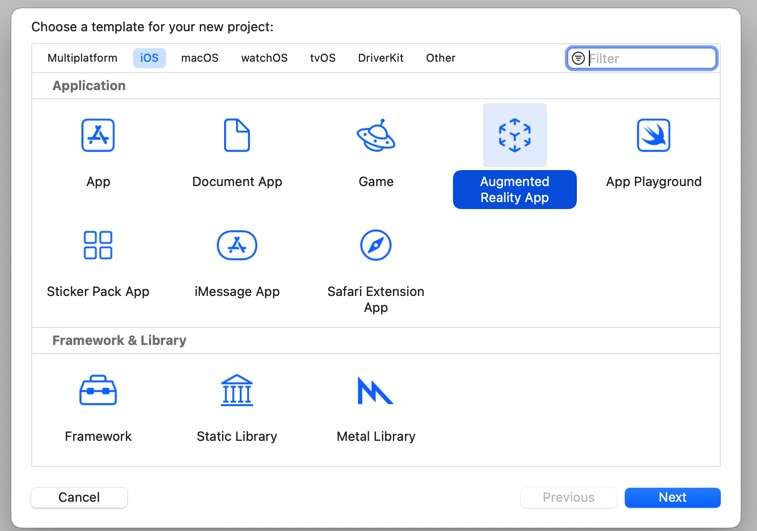Viewport: 757px width, 531px height.
Task: Go to the DriverKit tab
Action: click(x=381, y=58)
